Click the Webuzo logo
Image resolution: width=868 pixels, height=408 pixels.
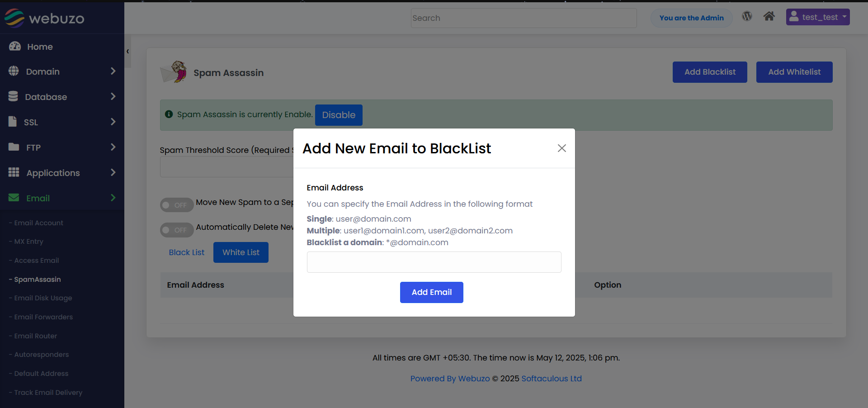(44, 18)
